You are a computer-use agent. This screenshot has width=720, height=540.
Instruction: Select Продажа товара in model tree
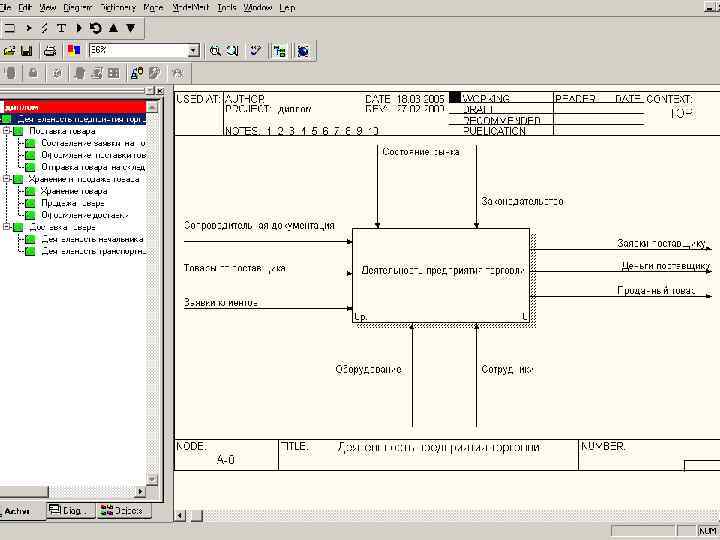[x=72, y=203]
